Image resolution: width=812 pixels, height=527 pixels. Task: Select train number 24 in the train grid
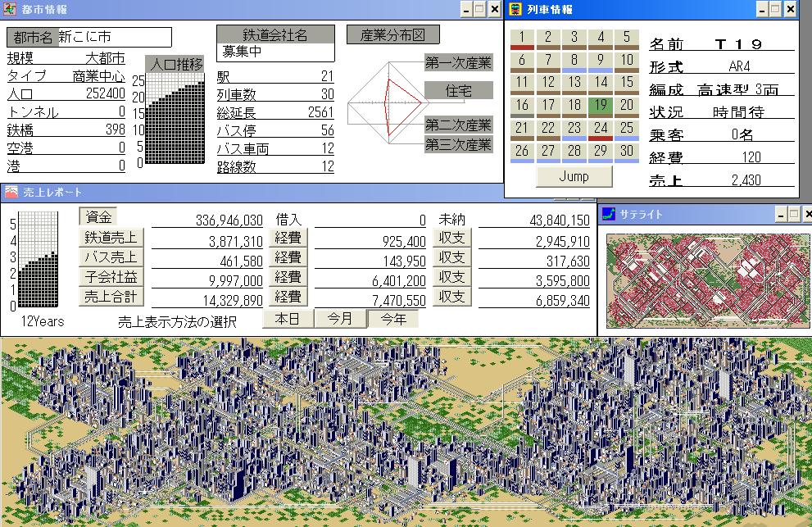coord(601,129)
